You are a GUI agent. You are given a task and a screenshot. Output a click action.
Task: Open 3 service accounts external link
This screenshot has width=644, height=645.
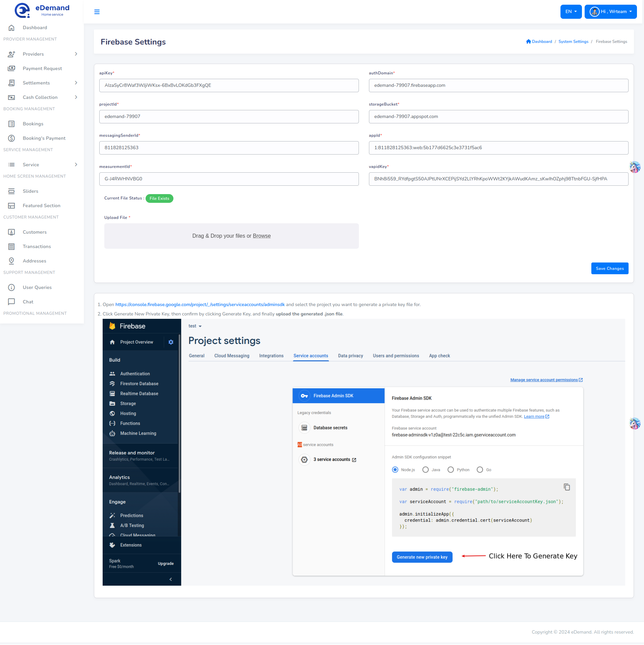[x=335, y=460]
